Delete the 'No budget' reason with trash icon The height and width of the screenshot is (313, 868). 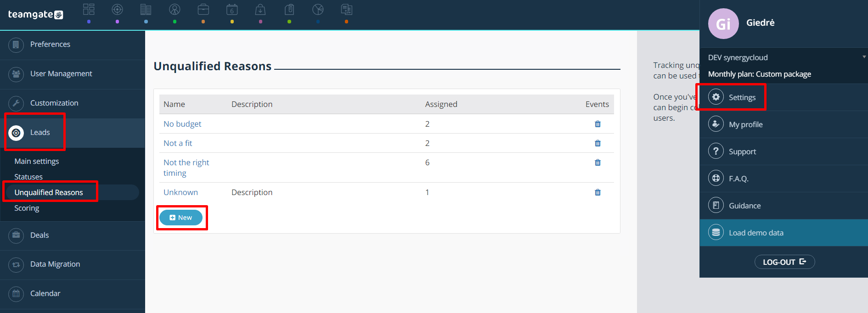coord(597,124)
